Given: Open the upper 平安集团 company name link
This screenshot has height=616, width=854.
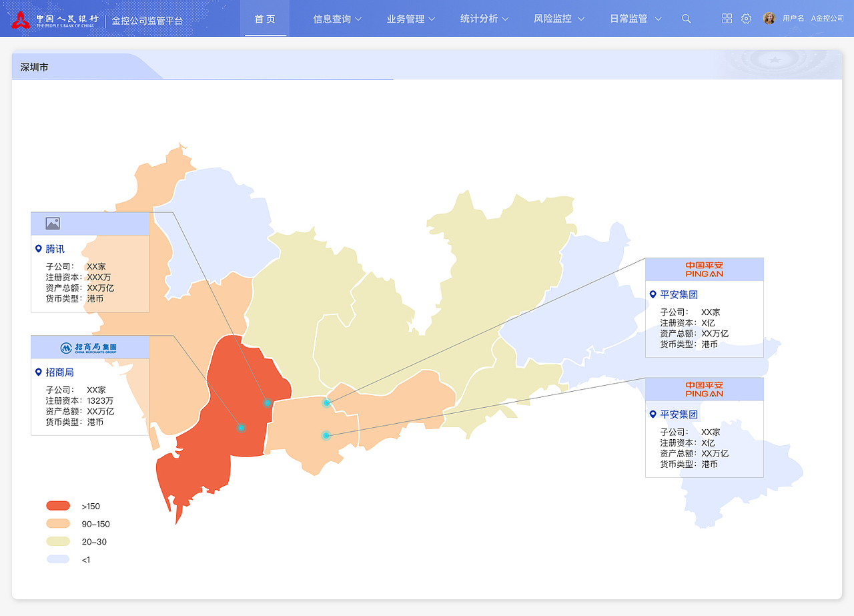Looking at the screenshot, I should (x=679, y=294).
